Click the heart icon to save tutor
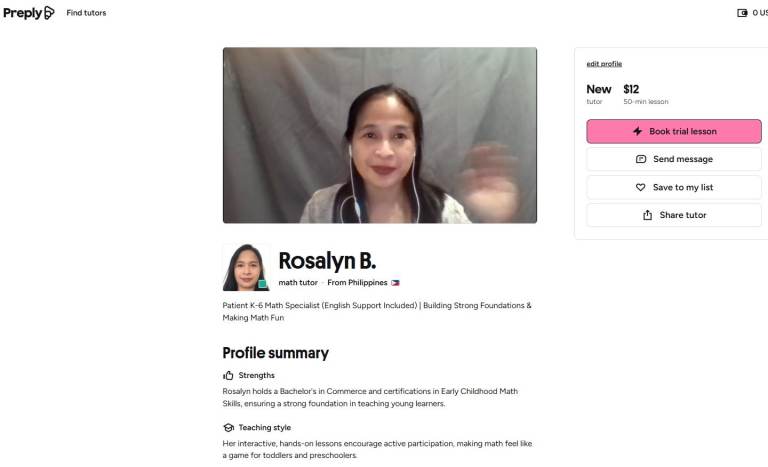 point(640,187)
